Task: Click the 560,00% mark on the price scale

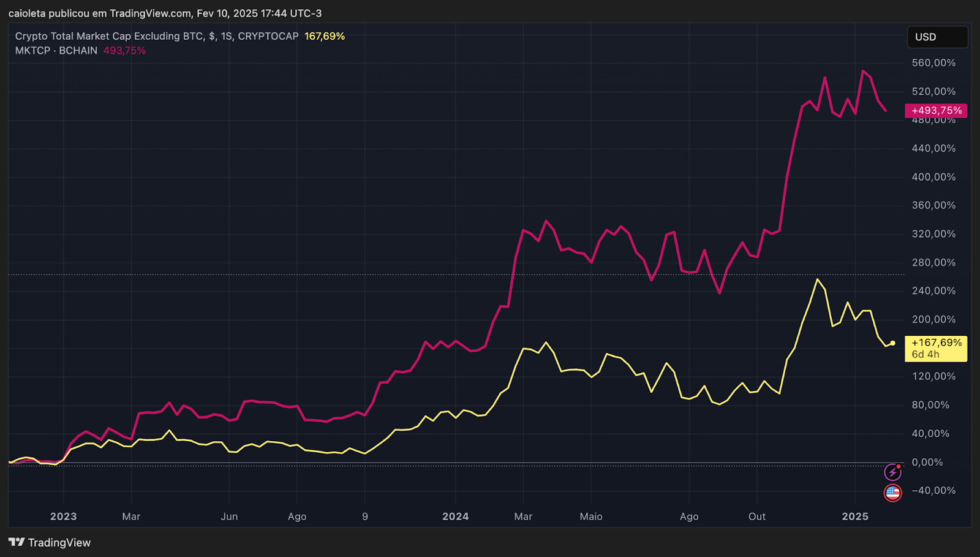Action: click(x=932, y=62)
